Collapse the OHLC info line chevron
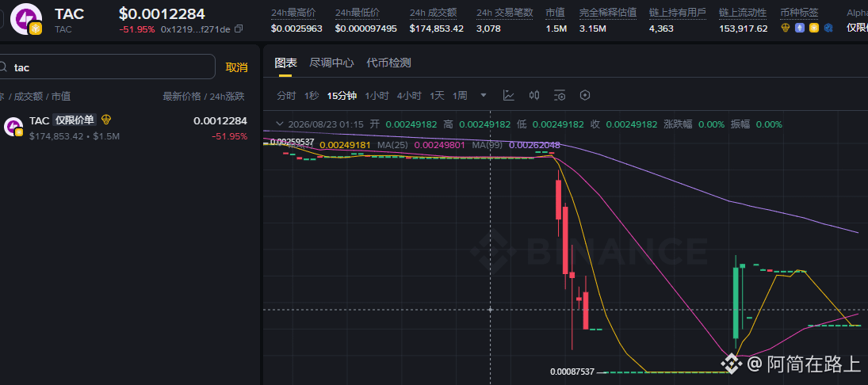 [x=280, y=124]
